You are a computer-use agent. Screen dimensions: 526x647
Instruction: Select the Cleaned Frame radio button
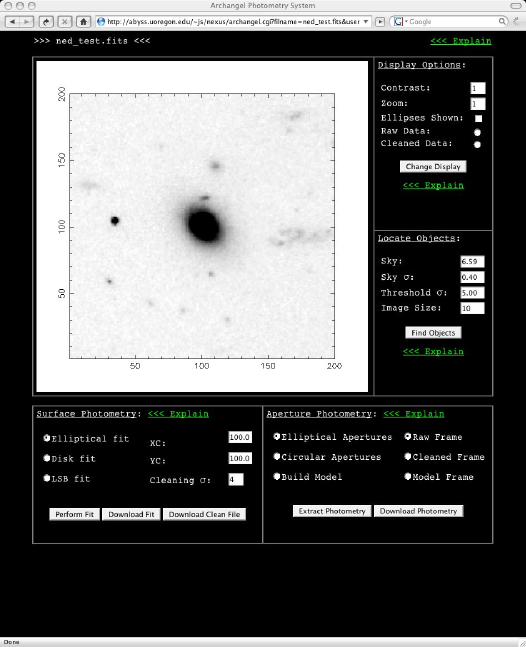click(x=408, y=456)
